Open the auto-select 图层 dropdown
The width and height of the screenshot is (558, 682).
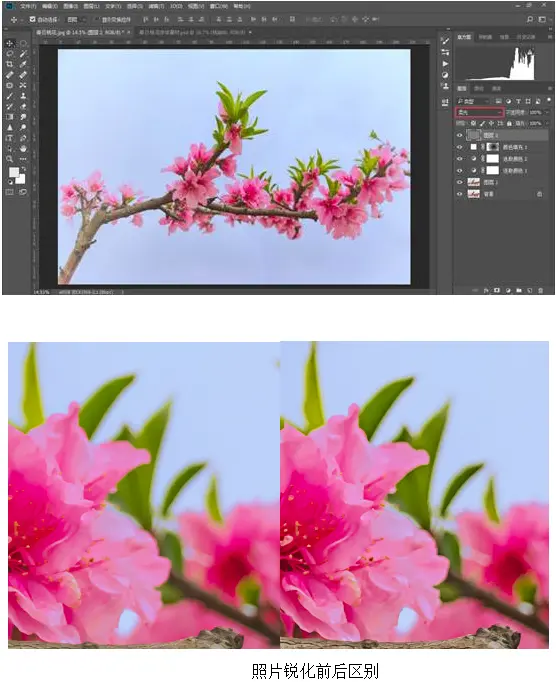click(x=76, y=20)
